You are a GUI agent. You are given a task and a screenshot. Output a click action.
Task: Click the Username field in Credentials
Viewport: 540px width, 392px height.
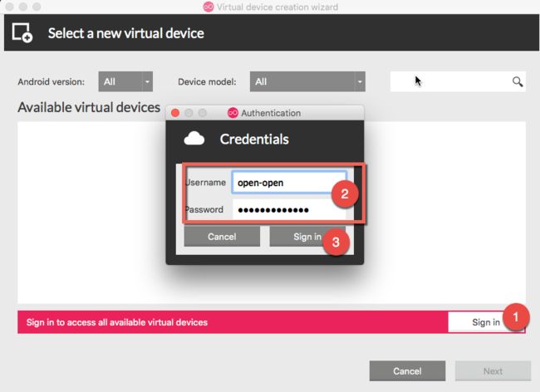point(289,183)
